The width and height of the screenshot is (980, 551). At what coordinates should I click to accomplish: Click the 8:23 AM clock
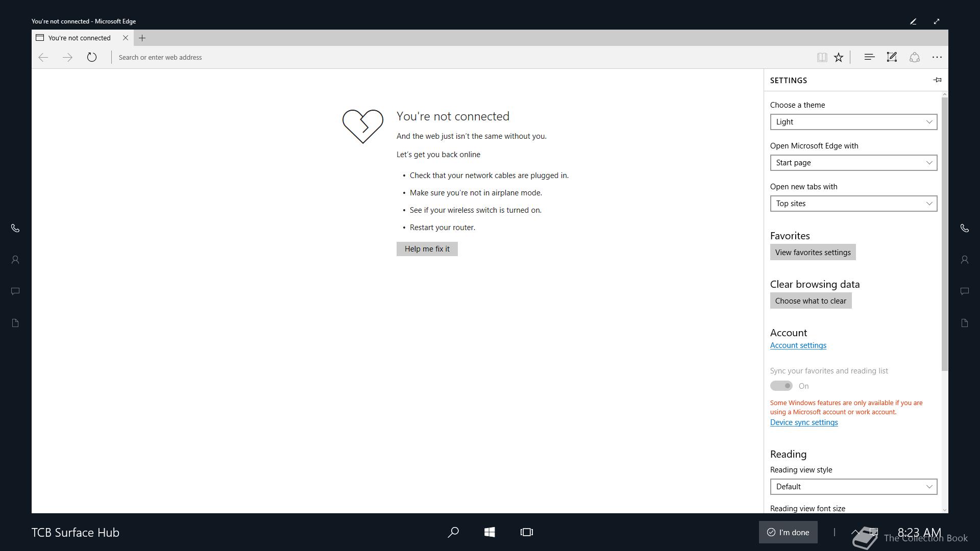point(919,532)
